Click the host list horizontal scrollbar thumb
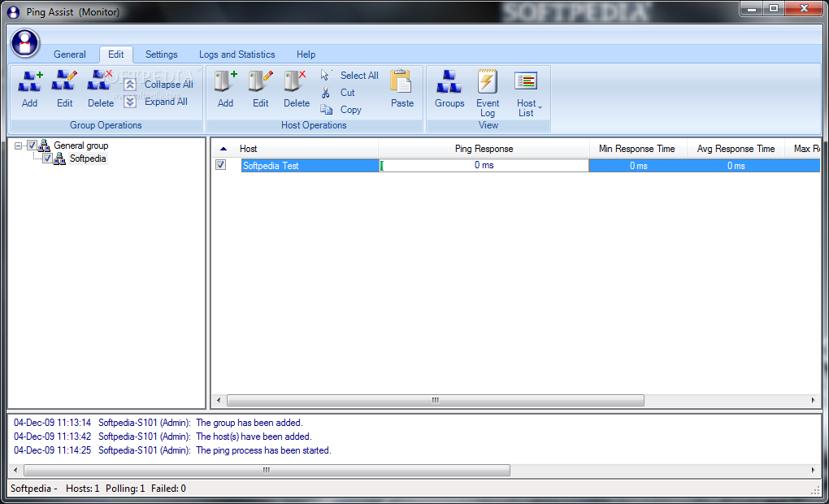829x504 pixels. tap(435, 400)
